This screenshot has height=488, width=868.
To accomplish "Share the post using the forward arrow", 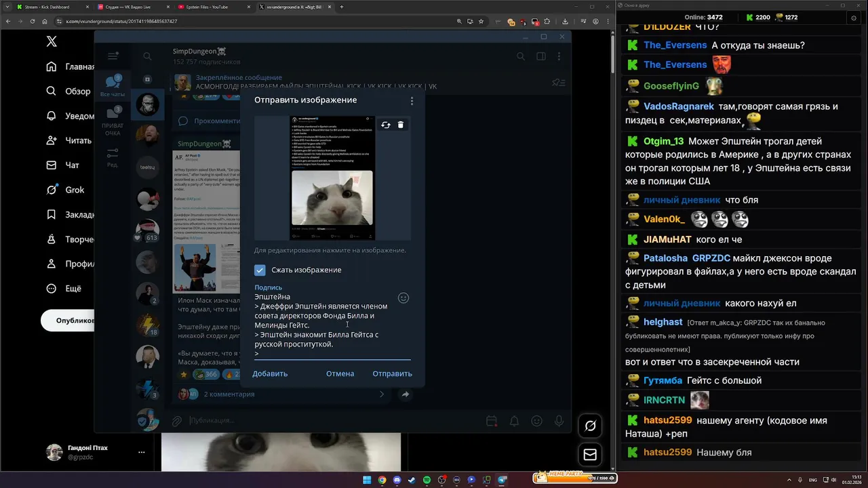I will (x=405, y=394).
